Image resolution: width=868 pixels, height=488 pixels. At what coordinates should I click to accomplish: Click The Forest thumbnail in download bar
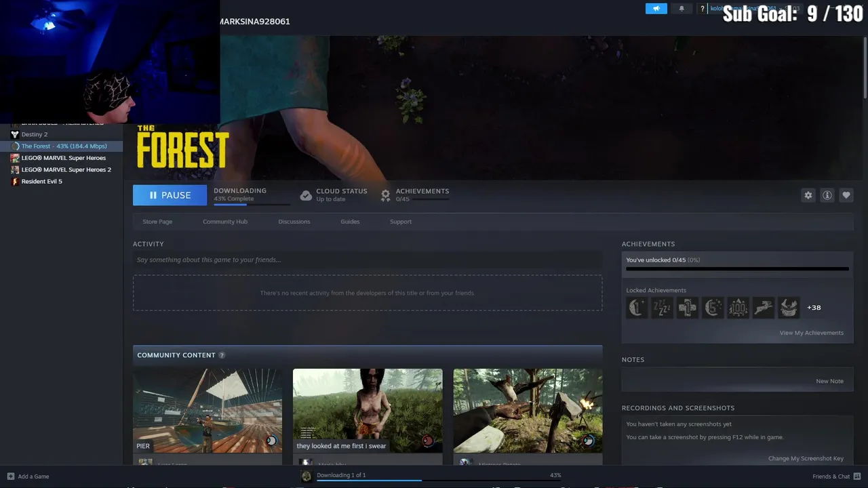pos(307,476)
